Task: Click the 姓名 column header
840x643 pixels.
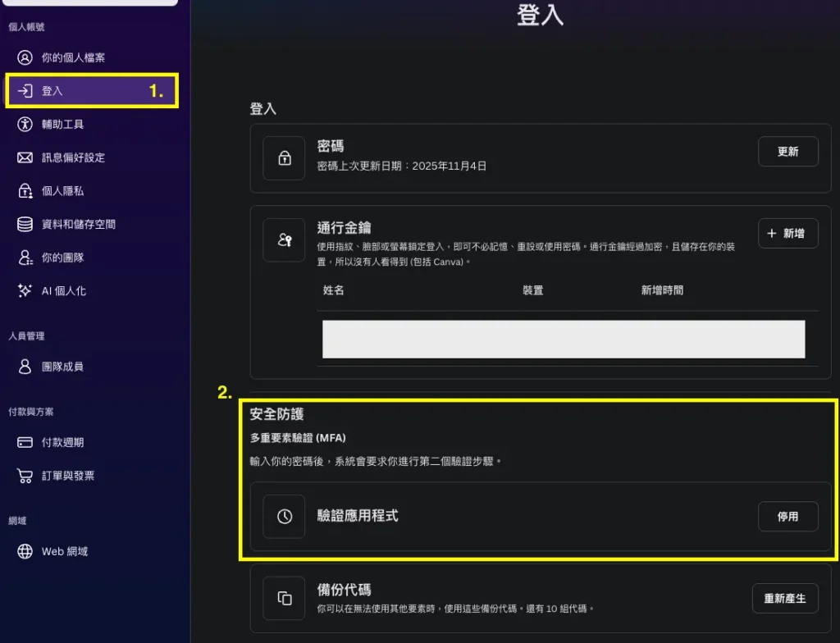Action: click(333, 290)
